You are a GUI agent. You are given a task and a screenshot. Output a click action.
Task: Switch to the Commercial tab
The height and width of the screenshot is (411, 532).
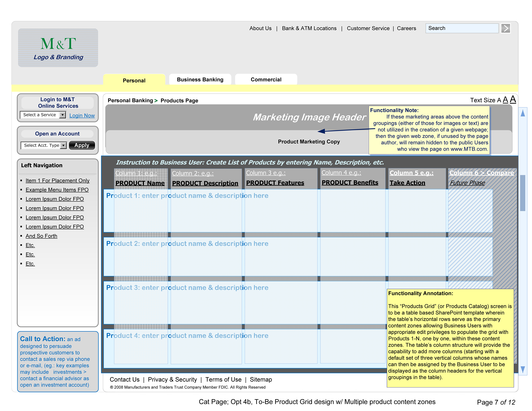pyautogui.click(x=266, y=80)
